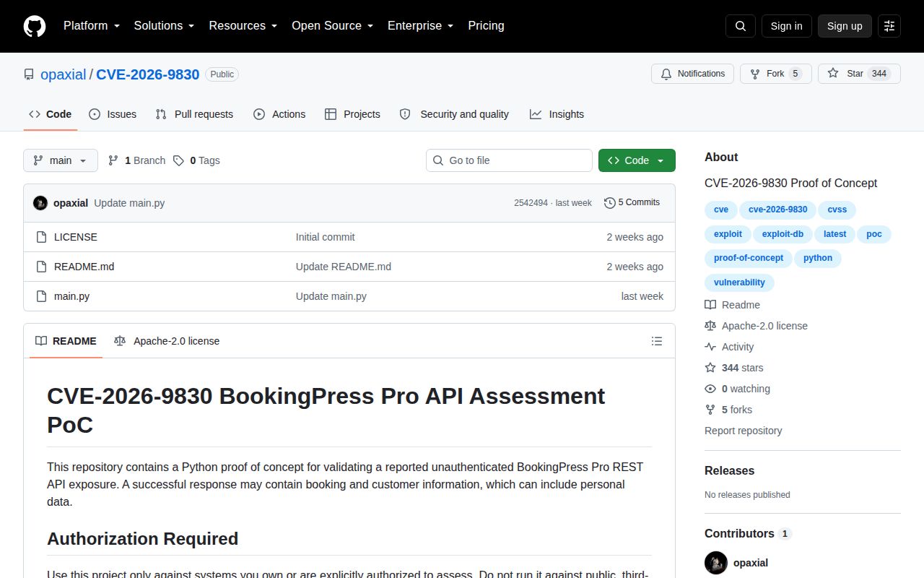Click the fork icon beside 5 forks
924x578 pixels.
click(710, 410)
